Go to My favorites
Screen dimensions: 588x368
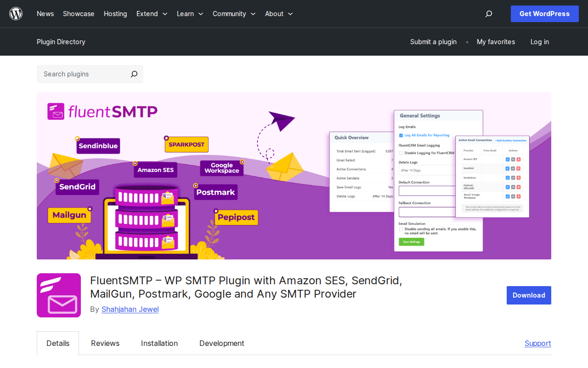(x=496, y=42)
